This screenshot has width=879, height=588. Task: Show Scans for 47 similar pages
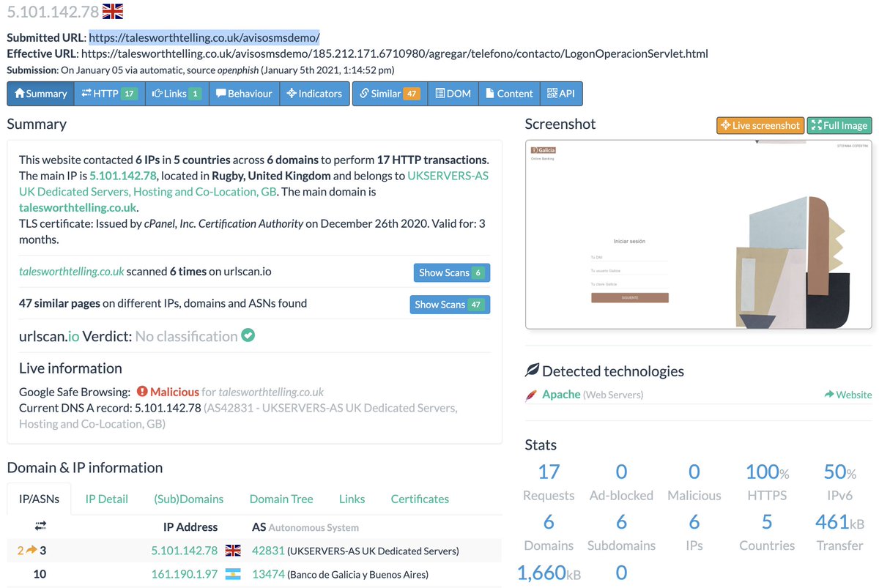[450, 305]
